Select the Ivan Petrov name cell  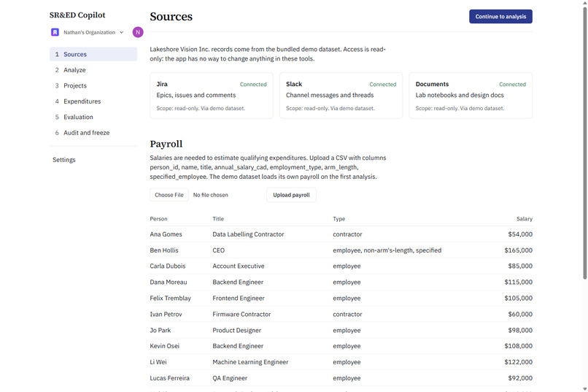[166, 315]
